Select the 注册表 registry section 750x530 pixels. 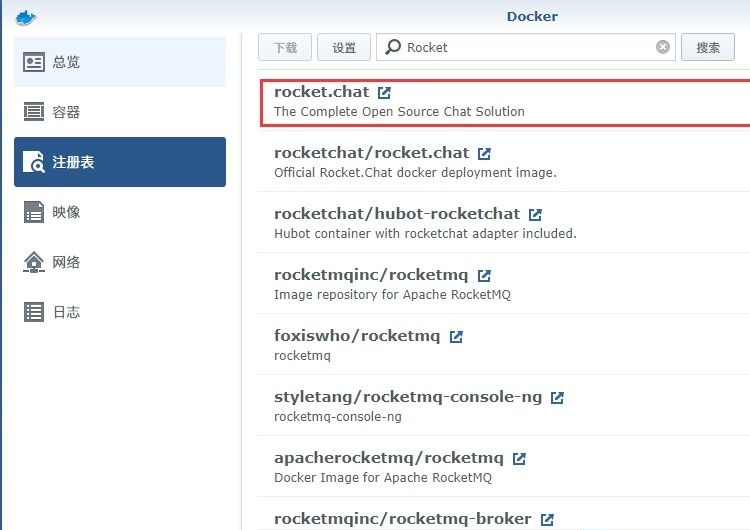120,162
